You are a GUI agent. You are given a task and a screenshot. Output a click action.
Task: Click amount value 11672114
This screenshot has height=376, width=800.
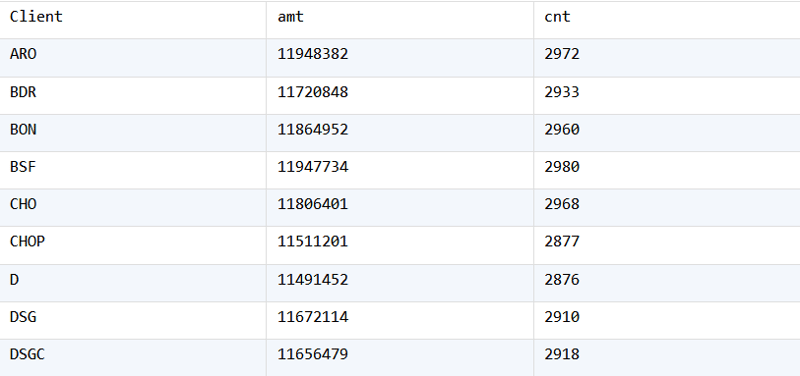tap(313, 317)
